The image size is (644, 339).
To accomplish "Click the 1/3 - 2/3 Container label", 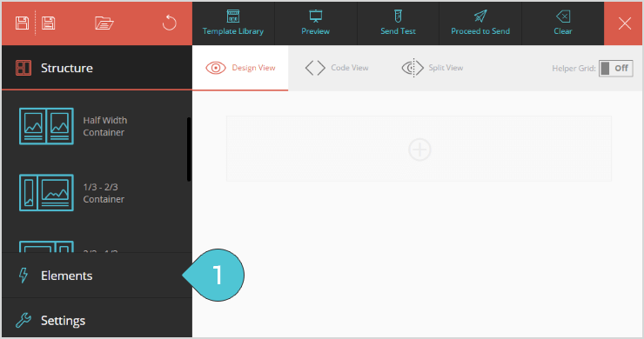I will 104,193.
